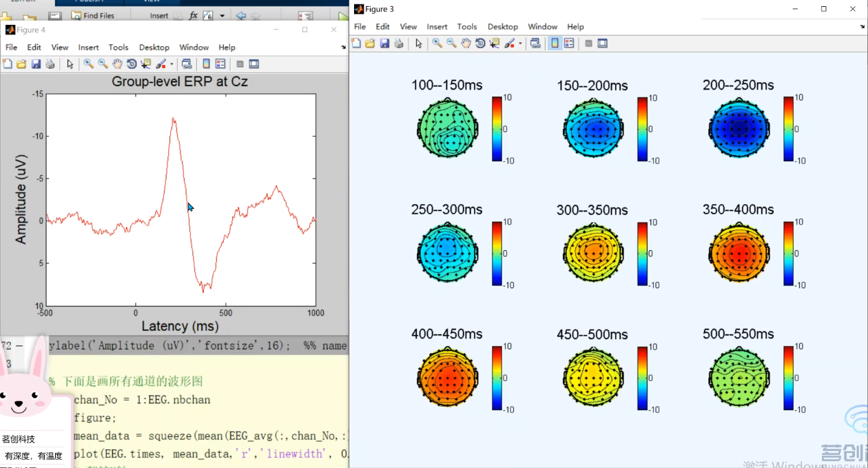The height and width of the screenshot is (468, 868).
Task: Select the Zoom Out tool in Figure 4
Action: 103,64
